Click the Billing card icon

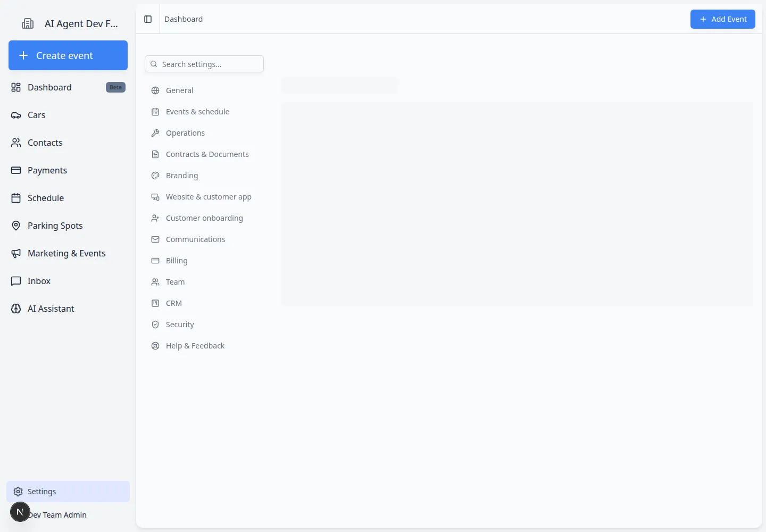click(155, 261)
